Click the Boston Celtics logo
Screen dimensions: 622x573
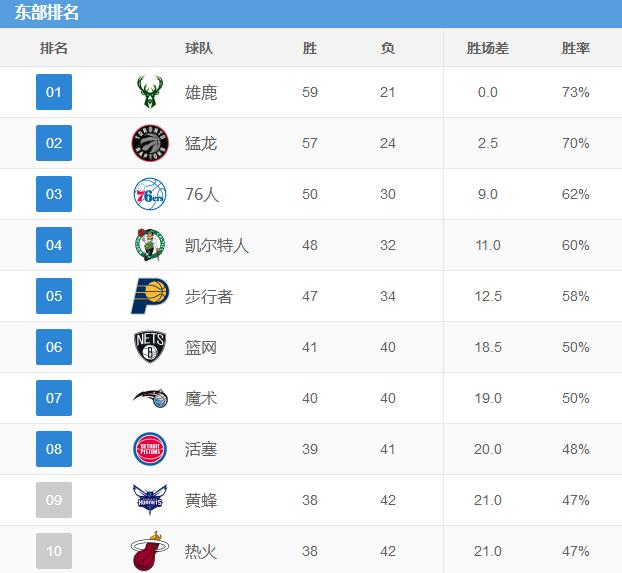150,245
